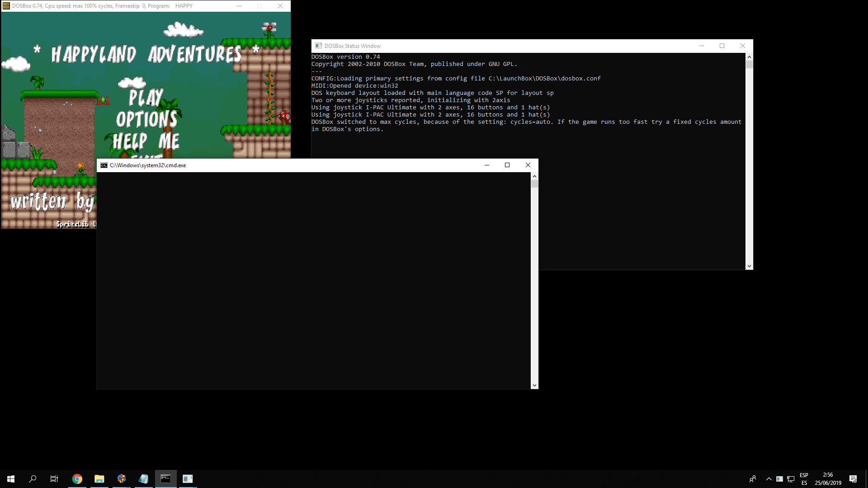Minimize the DOSBox HAPPY game window
Image resolution: width=868 pixels, height=488 pixels.
(x=239, y=6)
